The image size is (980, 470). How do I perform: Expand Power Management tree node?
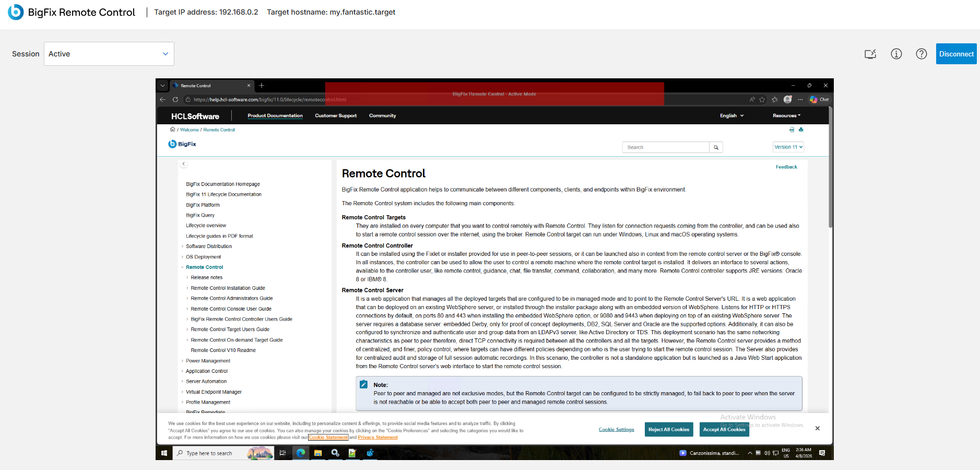(x=182, y=361)
